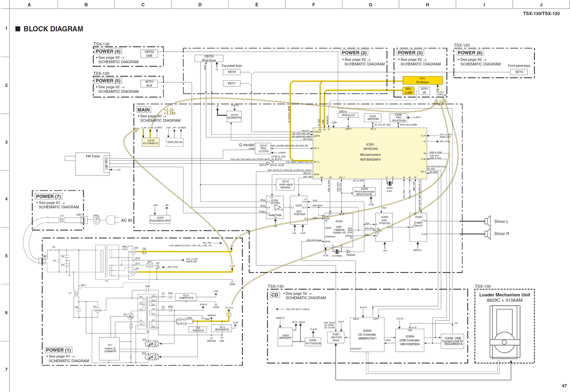Click page number 47
This screenshot has height=392, width=570.
(x=564, y=386)
